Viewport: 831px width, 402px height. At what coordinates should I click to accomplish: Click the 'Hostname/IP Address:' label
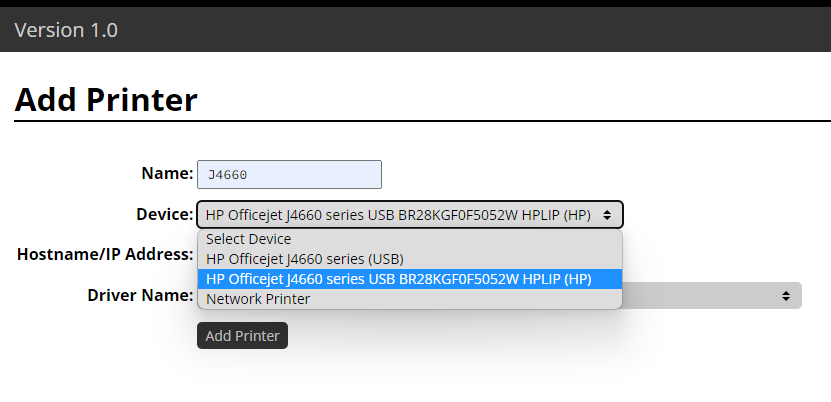105,254
